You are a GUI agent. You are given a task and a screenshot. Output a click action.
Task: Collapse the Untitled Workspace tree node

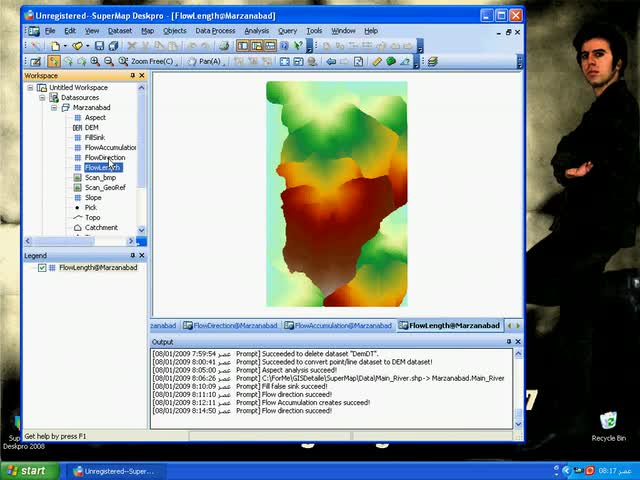(31, 88)
